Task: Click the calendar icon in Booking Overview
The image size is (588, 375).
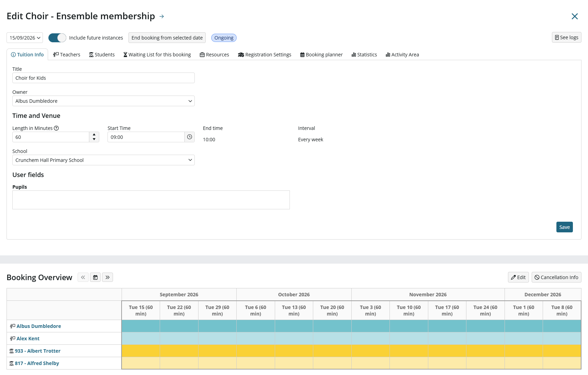Action: tap(95, 277)
